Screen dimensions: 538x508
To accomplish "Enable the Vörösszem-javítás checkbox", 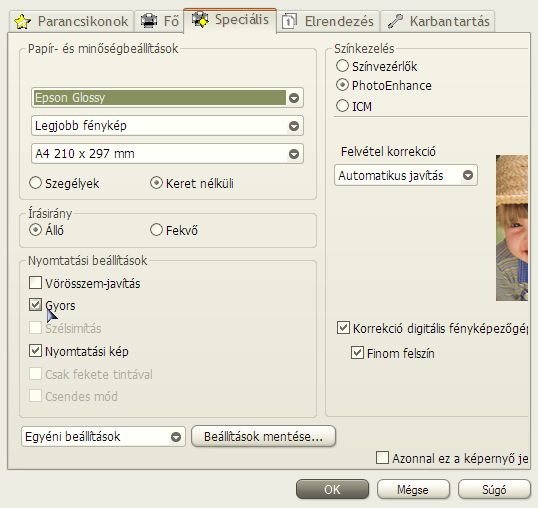I will pyautogui.click(x=35, y=283).
